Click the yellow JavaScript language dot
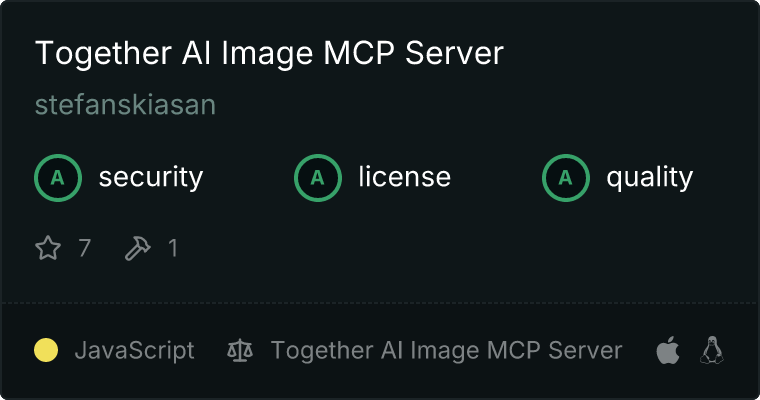Viewport: 760px width, 400px height. 46,350
